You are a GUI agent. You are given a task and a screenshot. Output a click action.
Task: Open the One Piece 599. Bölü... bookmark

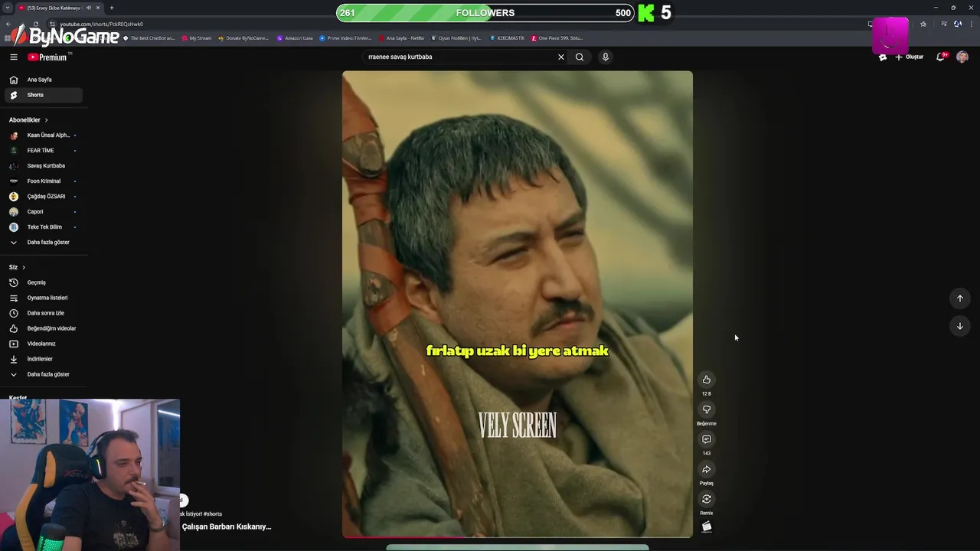[557, 37]
